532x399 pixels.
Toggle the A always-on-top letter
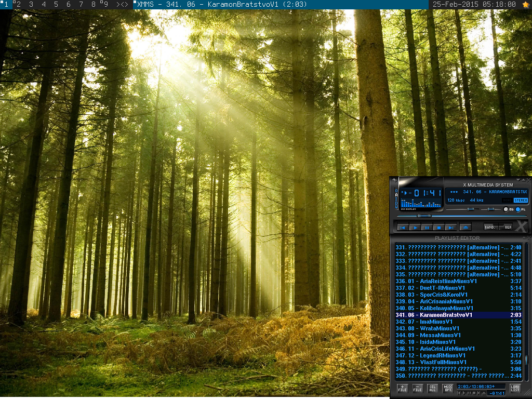pos(396,195)
